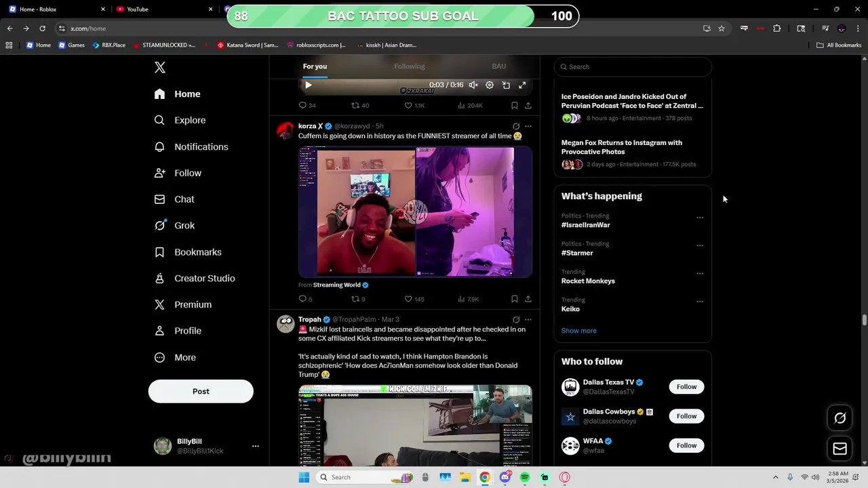Viewport: 868px width, 488px height.
Task: Reply to korza's post with 5 comments
Action: coord(306,299)
